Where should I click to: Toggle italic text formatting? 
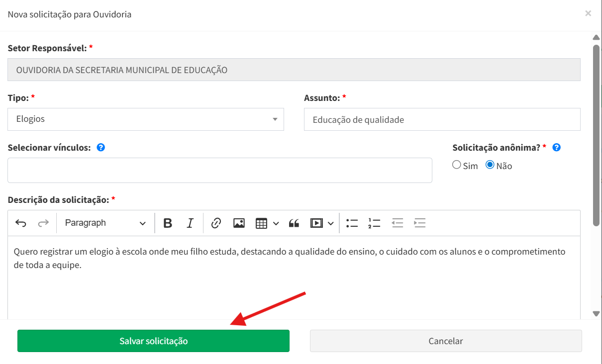(190, 223)
